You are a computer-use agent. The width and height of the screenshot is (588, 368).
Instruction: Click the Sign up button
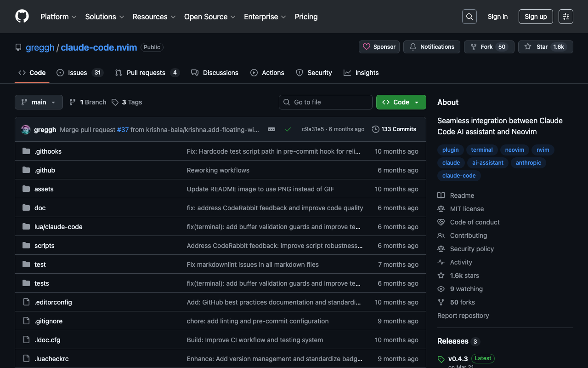pos(536,17)
